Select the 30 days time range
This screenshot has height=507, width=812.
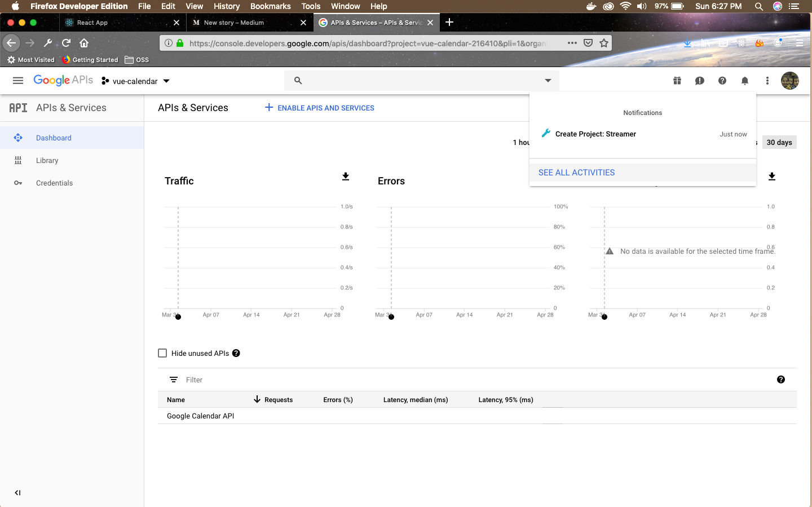click(779, 142)
